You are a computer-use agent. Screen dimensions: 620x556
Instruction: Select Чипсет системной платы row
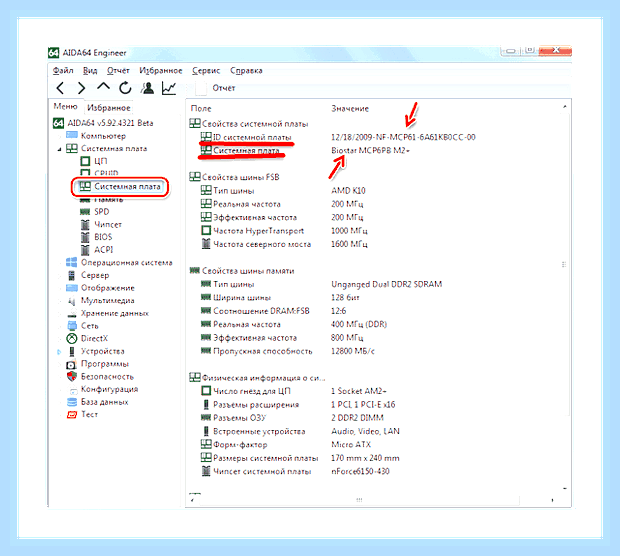click(x=295, y=471)
